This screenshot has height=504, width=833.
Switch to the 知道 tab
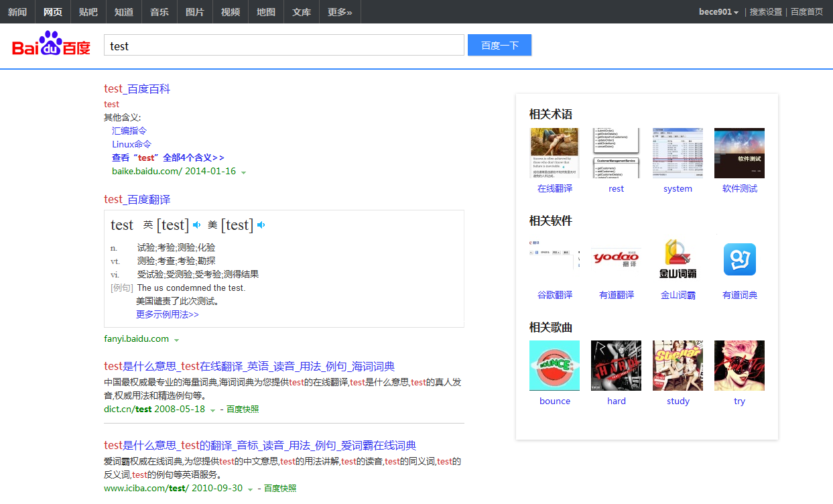pyautogui.click(x=124, y=11)
